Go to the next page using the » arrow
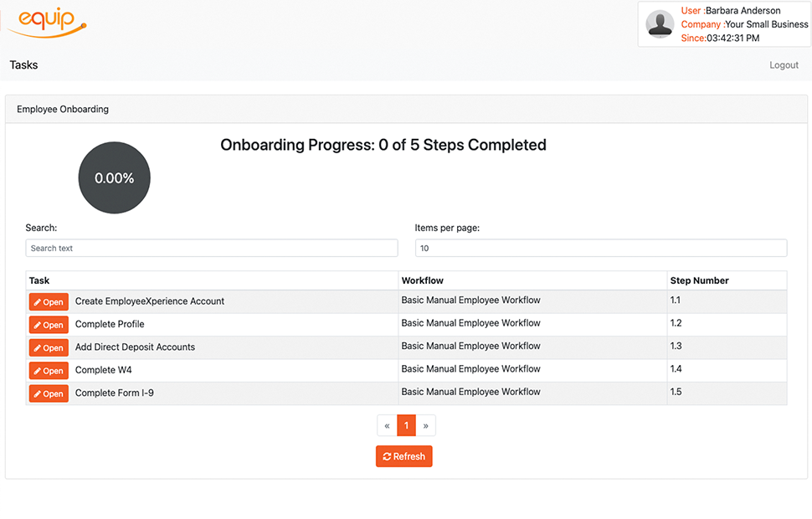The width and height of the screenshot is (812, 519). 426,425
